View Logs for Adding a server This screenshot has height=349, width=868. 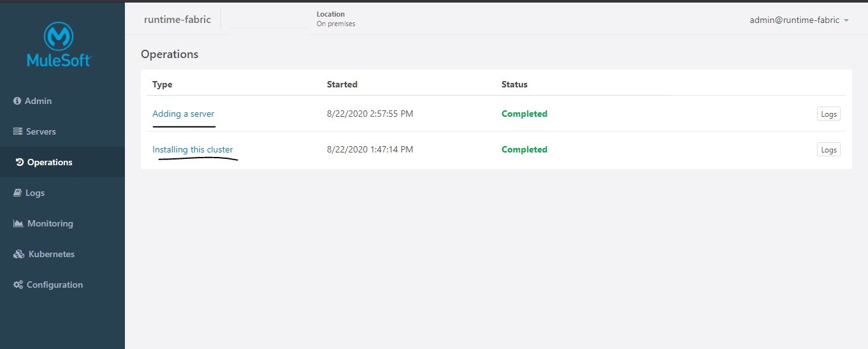[828, 114]
